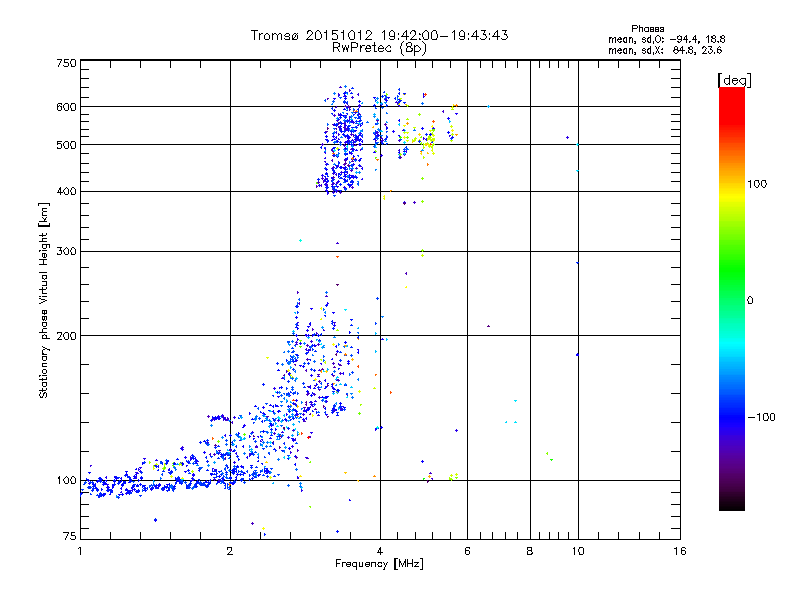The width and height of the screenshot is (800, 600).
Task: Click the '750' y-axis tick label
Action: (67, 63)
